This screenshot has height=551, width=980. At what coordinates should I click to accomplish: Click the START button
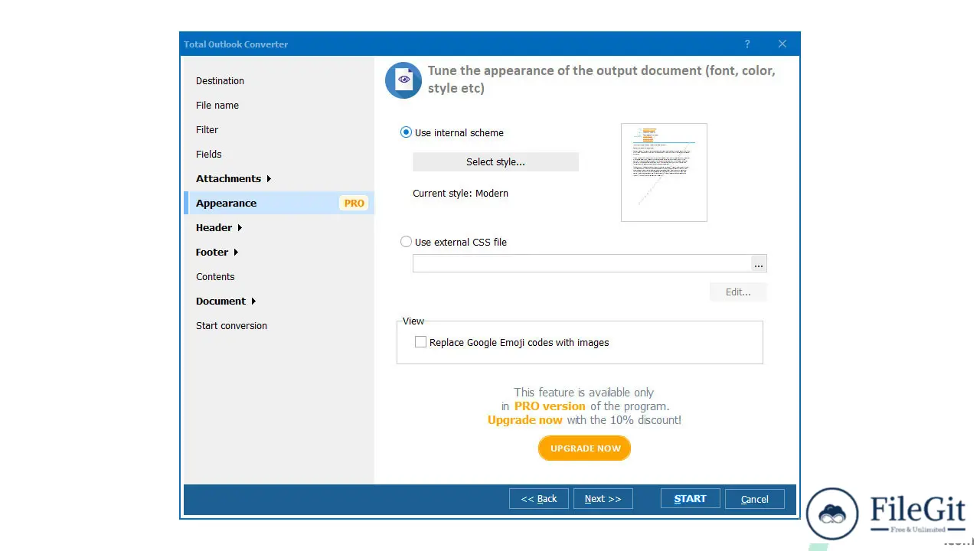(690, 498)
